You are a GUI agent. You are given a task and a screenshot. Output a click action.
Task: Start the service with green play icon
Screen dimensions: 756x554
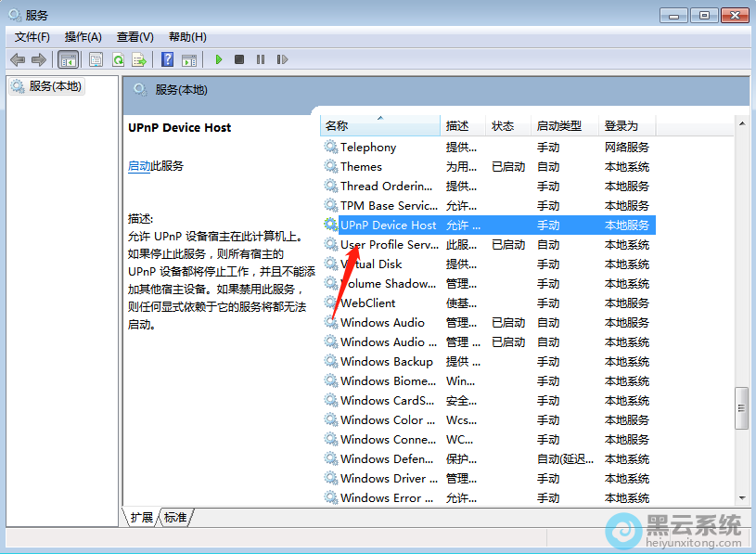[x=219, y=59]
